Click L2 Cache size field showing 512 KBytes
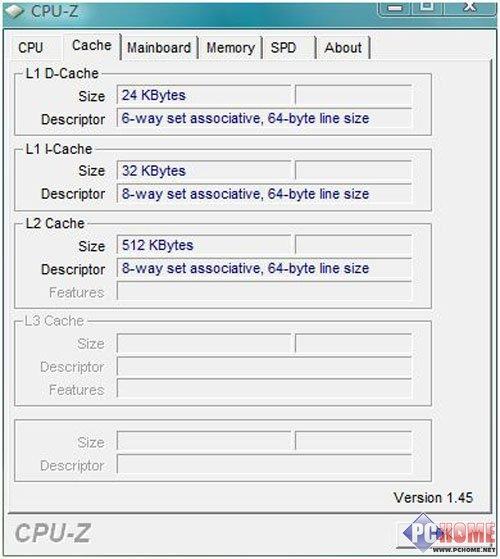Image resolution: width=500 pixels, height=559 pixels. (204, 245)
